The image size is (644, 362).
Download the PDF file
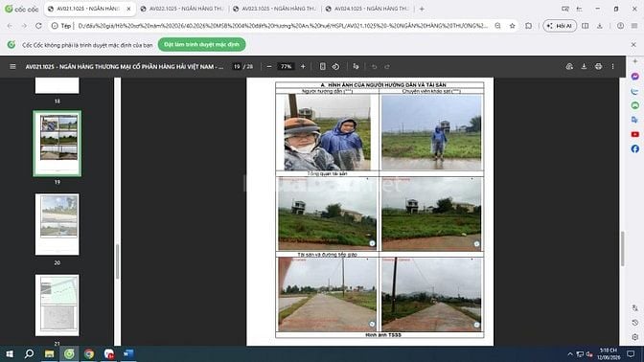click(584, 66)
